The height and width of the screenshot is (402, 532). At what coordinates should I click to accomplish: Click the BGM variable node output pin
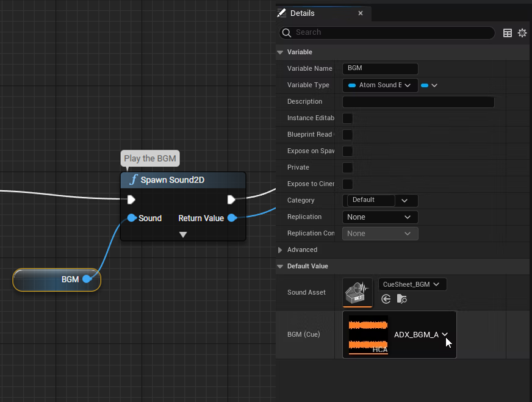pyautogui.click(x=87, y=279)
